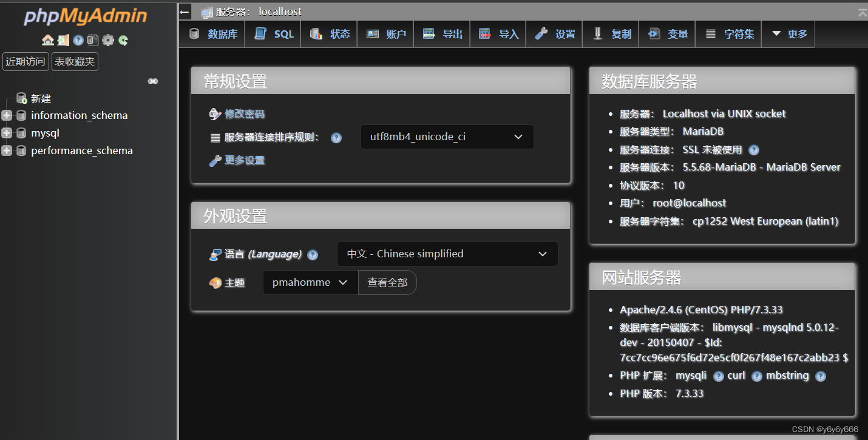Image resolution: width=868 pixels, height=440 pixels.
Task: Open the 字符集 tab
Action: 729,34
